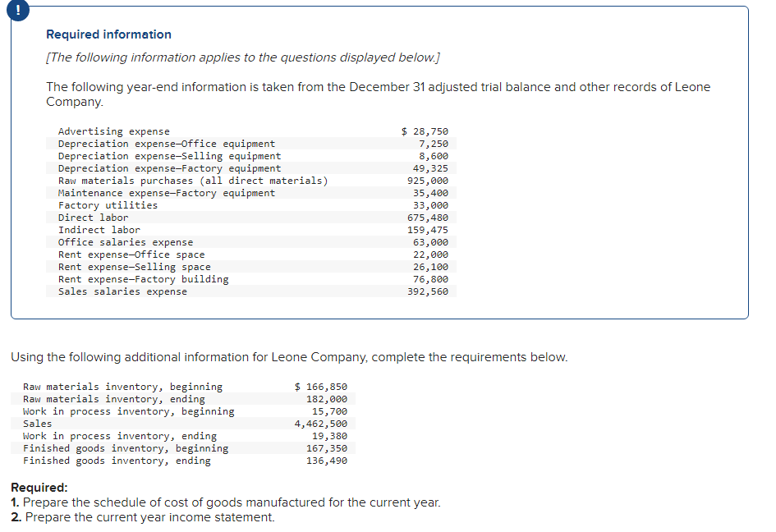Select the 'Required information' heading

coord(109,34)
